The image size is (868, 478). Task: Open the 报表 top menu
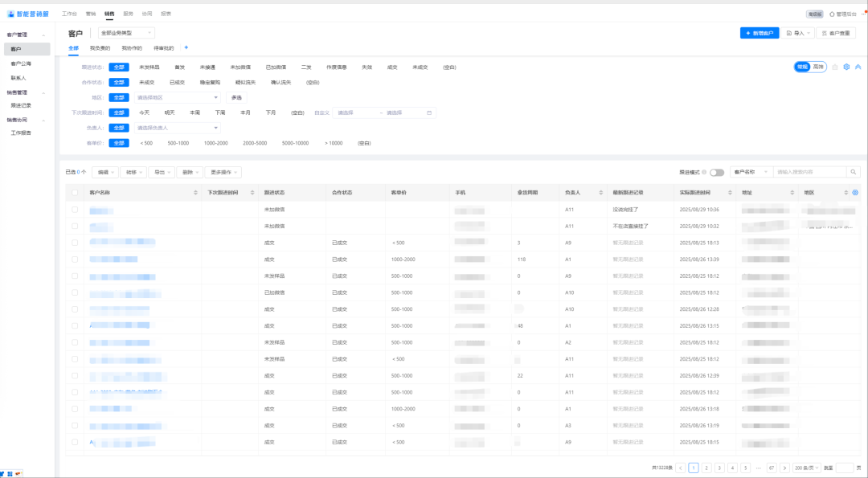coord(166,14)
